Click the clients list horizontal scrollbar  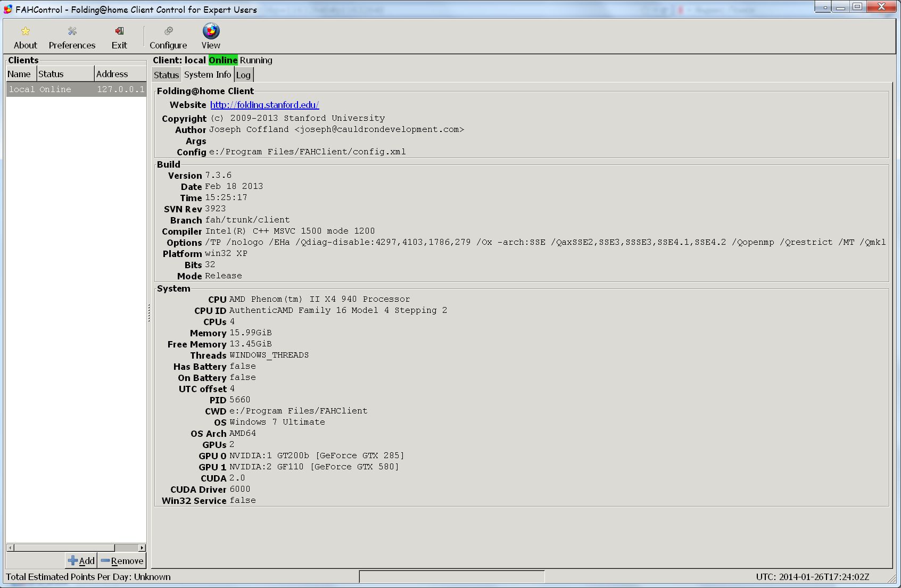click(64, 548)
